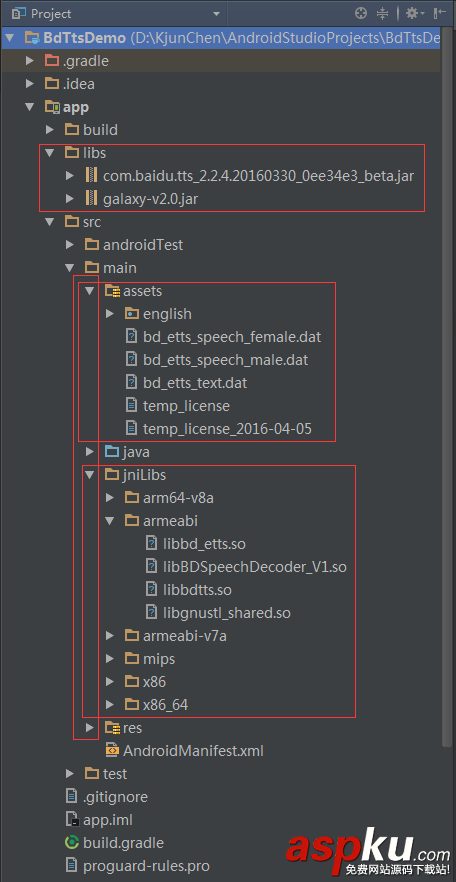Screen dimensions: 456x882
Task: Click the collapse all icon in header
Action: click(x=383, y=14)
